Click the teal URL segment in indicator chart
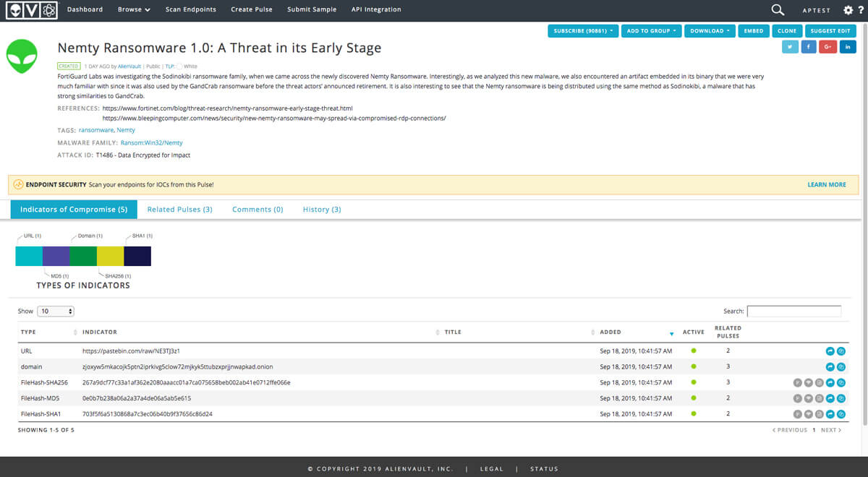Screen dimensions: 868x477 coord(29,256)
